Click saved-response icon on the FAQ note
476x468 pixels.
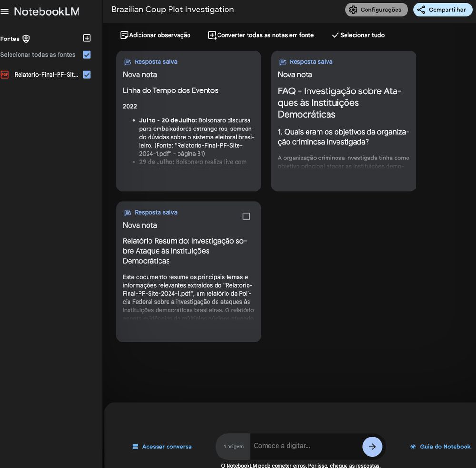(283, 62)
